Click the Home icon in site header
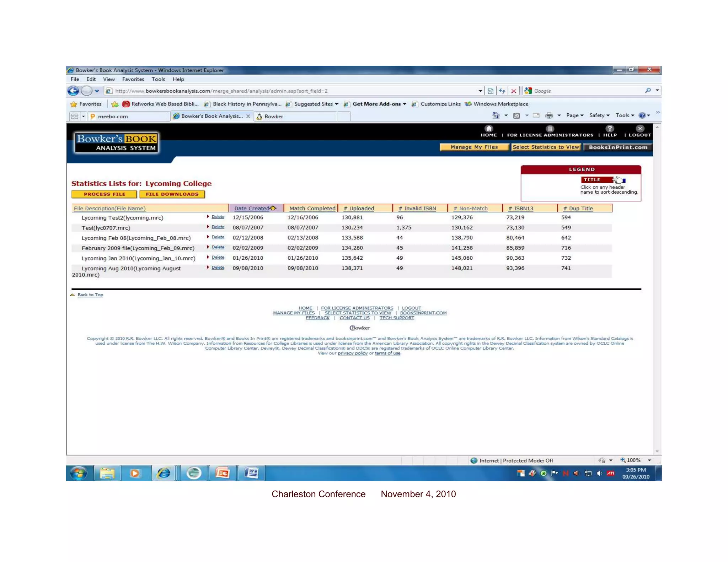Image resolution: width=728 pixels, height=562 pixels. pos(489,129)
